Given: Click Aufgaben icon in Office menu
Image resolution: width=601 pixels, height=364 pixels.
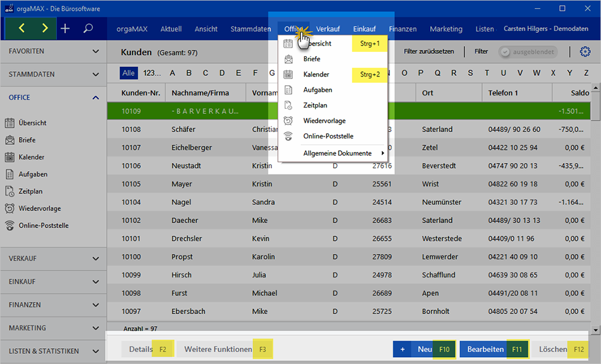Looking at the screenshot, I should pos(288,90).
